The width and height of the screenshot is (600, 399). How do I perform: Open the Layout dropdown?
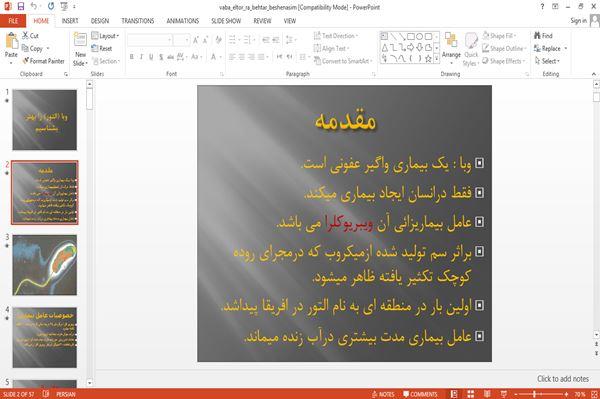click(105, 36)
